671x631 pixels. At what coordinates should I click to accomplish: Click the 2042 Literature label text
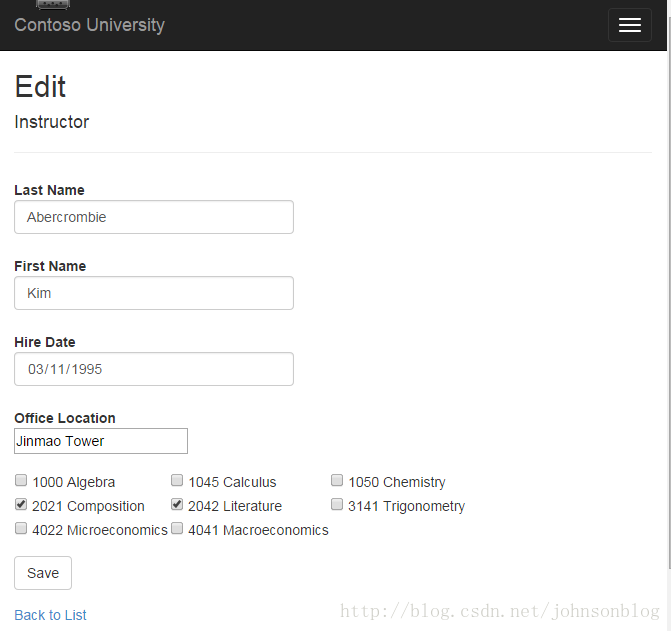coord(235,506)
